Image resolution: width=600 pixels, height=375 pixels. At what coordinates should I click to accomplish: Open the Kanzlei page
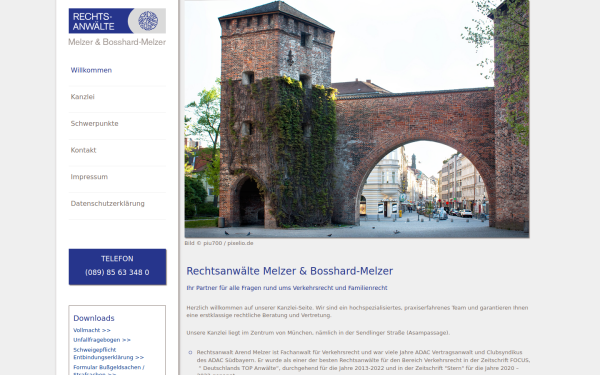(82, 97)
